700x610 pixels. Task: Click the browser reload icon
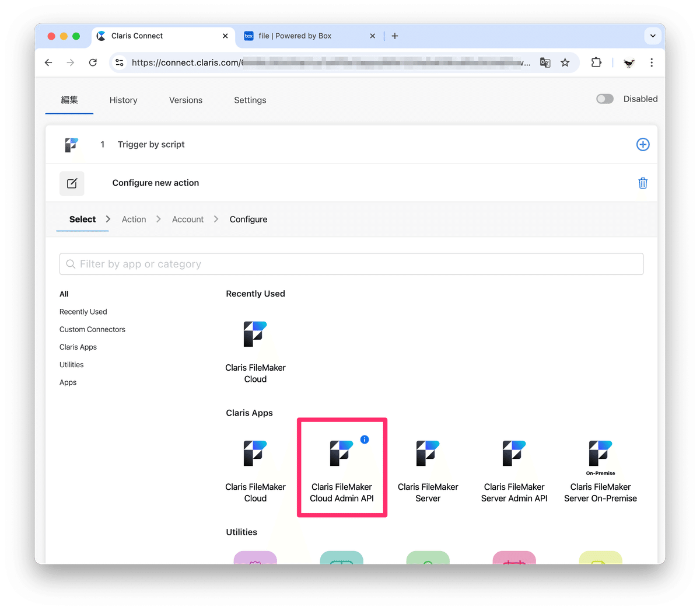pyautogui.click(x=93, y=62)
